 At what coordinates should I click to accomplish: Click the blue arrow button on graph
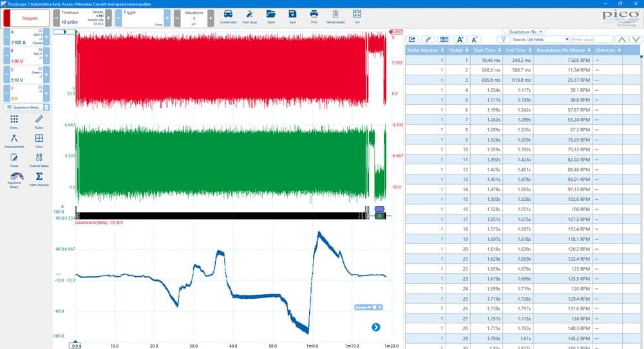click(x=376, y=327)
